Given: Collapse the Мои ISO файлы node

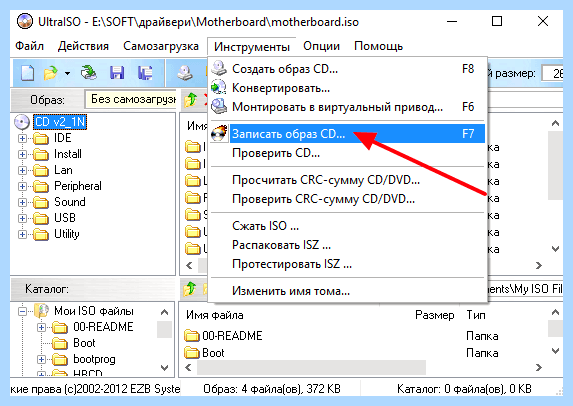Looking at the screenshot, I should (22, 312).
